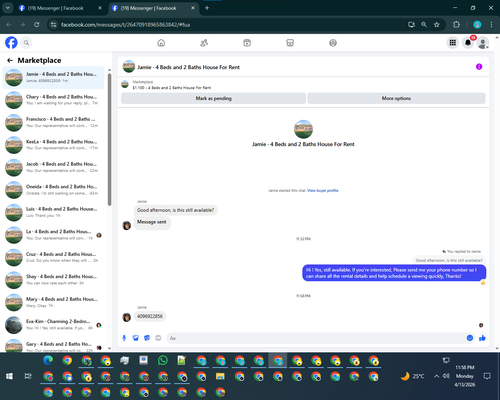Open the Windows Start menu
This screenshot has height=400, width=500.
[9, 376]
